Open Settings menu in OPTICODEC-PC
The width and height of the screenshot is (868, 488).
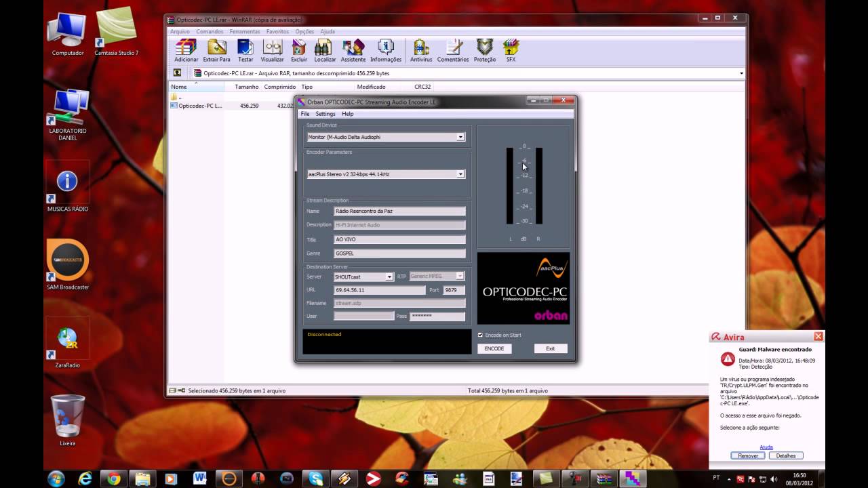click(x=325, y=114)
